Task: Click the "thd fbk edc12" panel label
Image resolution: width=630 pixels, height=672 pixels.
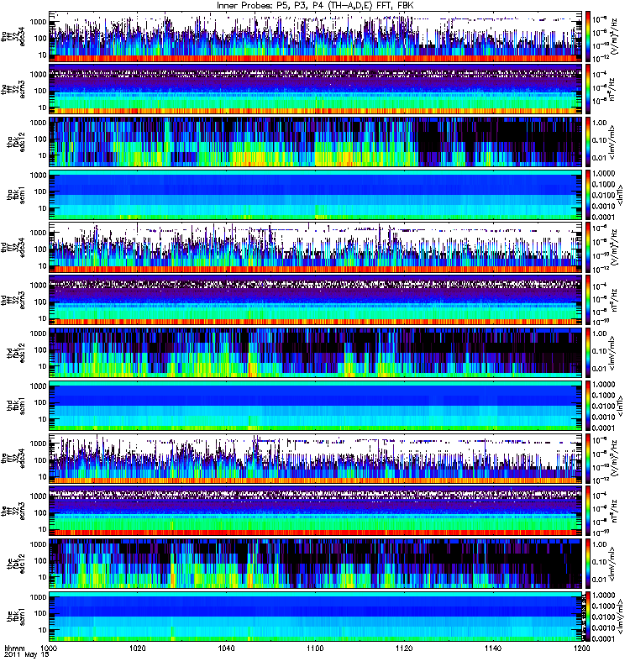Action: pyautogui.click(x=16, y=353)
